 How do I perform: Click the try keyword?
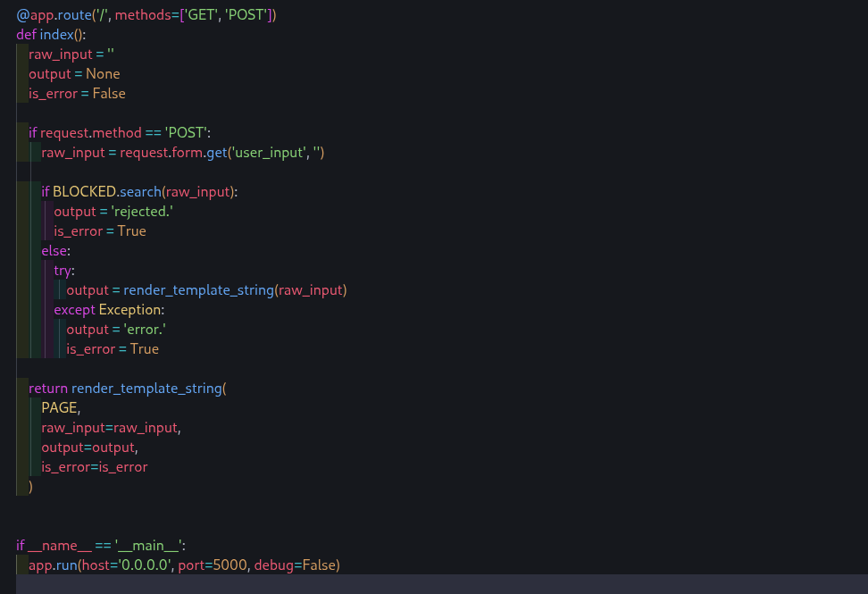64,271
